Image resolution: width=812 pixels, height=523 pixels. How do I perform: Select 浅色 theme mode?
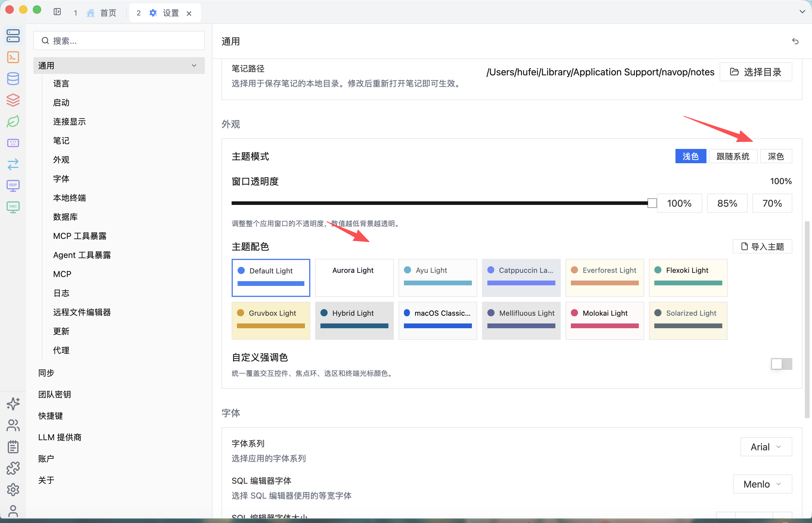[690, 156]
